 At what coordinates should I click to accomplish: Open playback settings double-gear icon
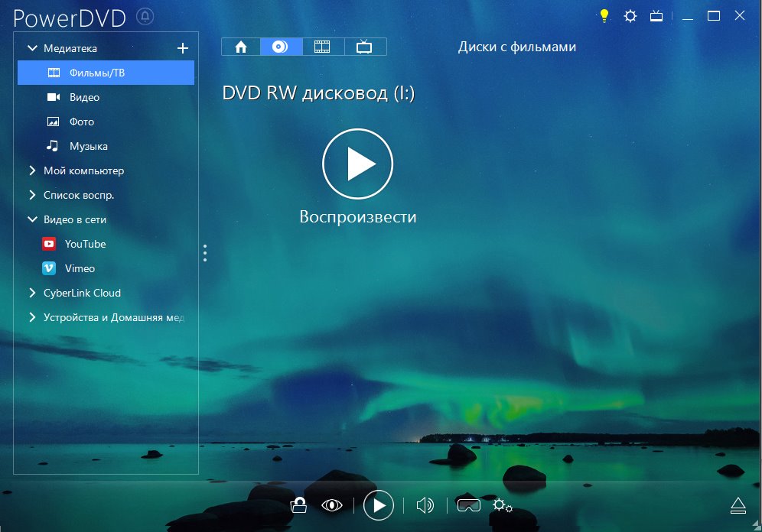[502, 504]
